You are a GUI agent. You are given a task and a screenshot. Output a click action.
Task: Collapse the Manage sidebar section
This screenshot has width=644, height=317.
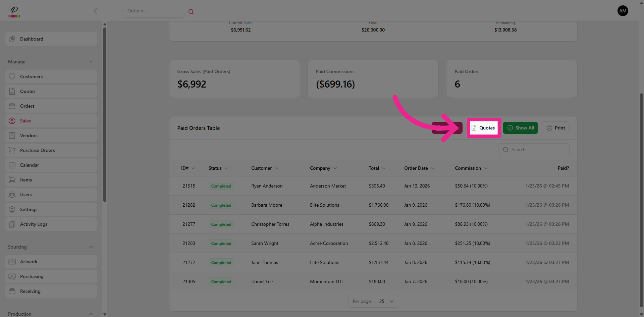(x=91, y=62)
